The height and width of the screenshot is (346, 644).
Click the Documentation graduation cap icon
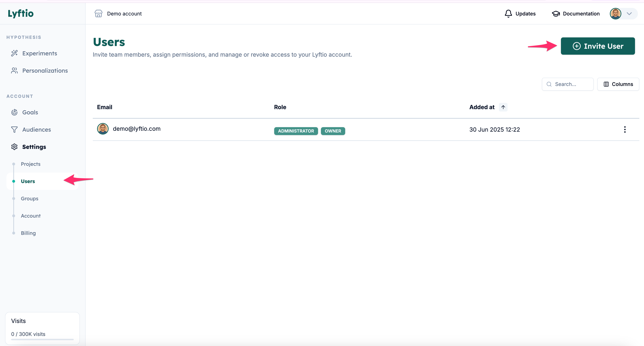556,13
